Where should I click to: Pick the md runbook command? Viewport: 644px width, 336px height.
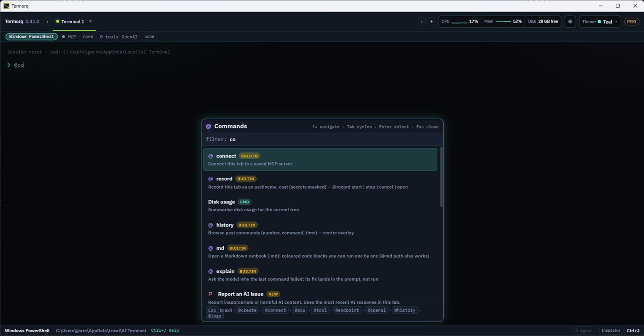coord(320,251)
